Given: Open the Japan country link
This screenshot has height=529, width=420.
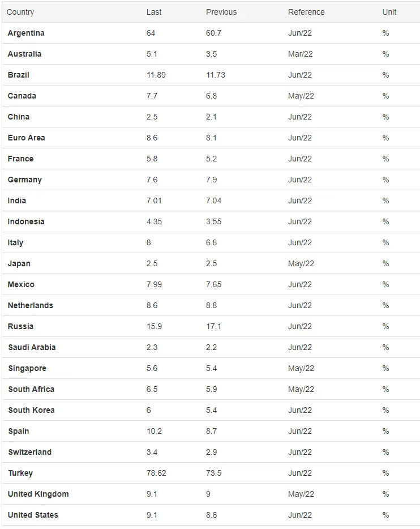Looking at the screenshot, I should (19, 263).
